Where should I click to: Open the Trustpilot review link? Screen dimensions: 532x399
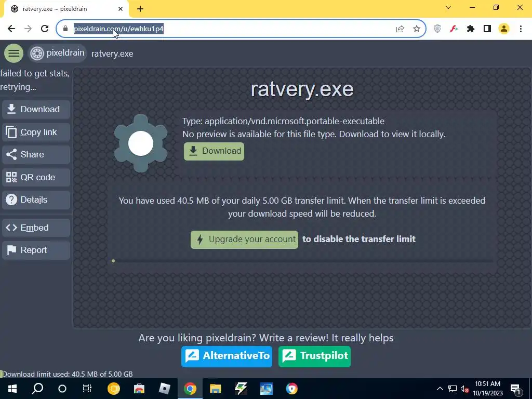[314, 356]
